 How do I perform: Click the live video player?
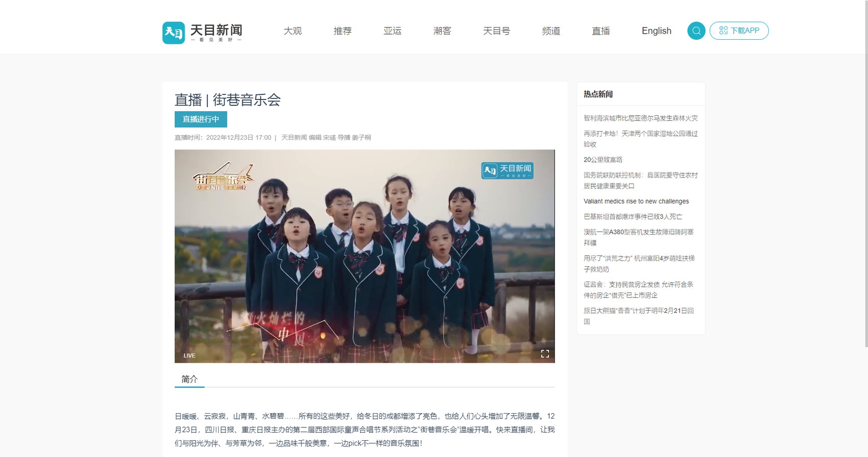(365, 256)
